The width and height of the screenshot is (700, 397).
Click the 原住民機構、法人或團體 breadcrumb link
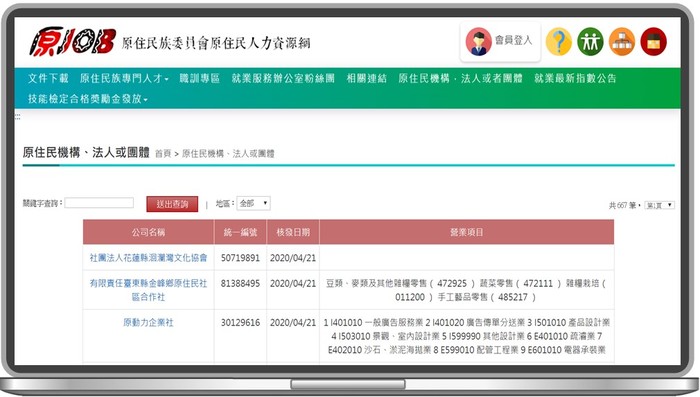click(x=228, y=154)
